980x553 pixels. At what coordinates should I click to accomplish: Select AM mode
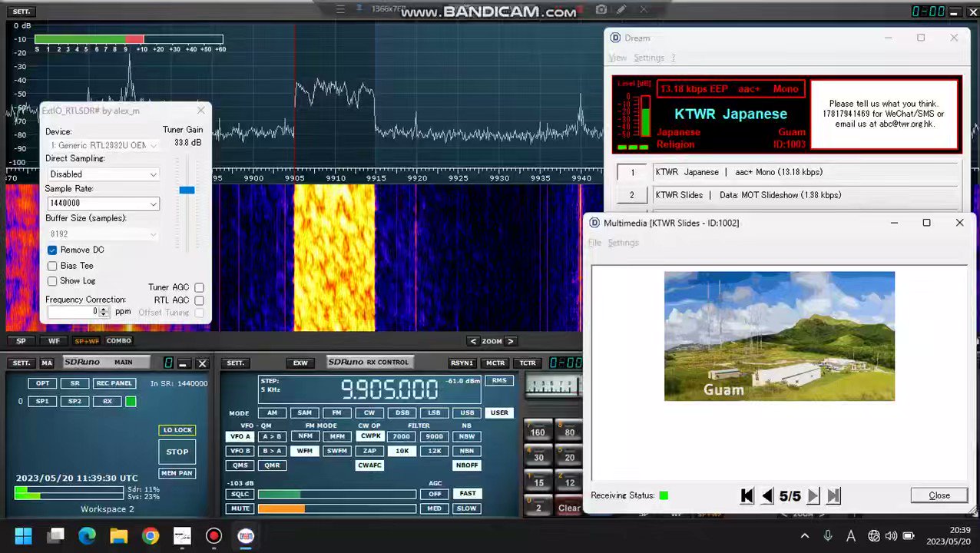tap(273, 413)
